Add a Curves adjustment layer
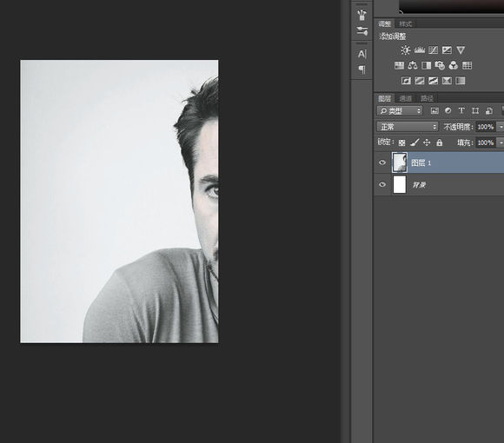 coord(433,50)
